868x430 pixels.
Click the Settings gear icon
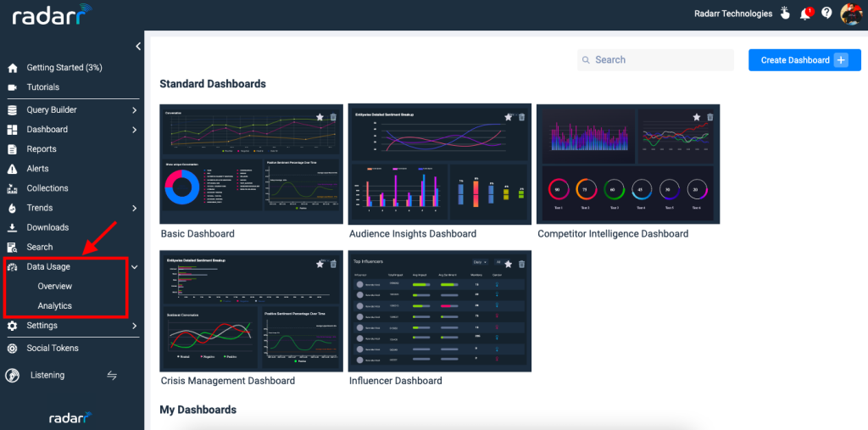coord(13,326)
